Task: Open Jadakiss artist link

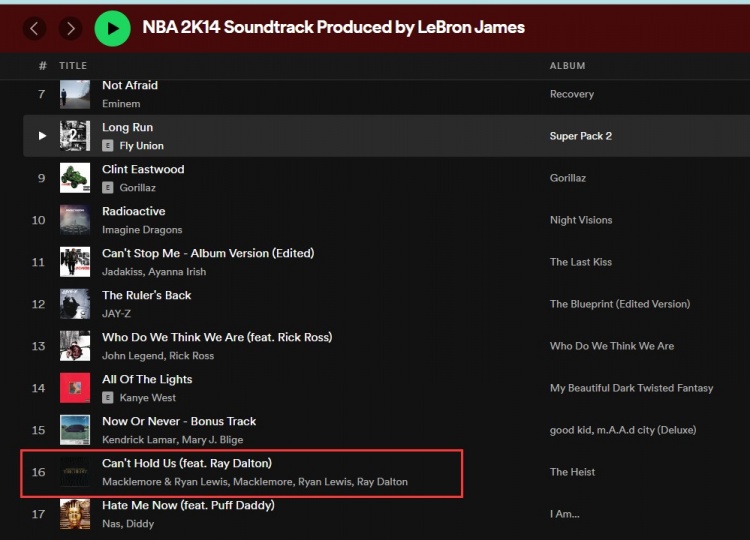Action: [122, 272]
